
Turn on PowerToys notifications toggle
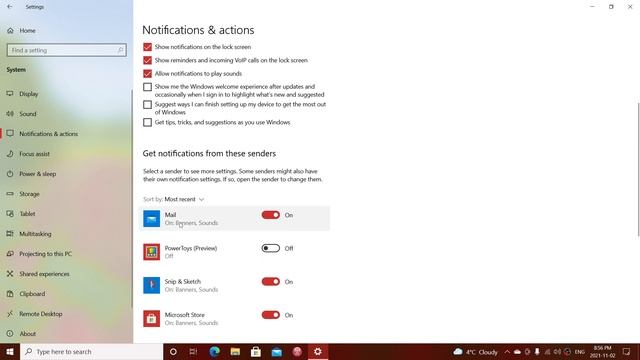point(271,249)
